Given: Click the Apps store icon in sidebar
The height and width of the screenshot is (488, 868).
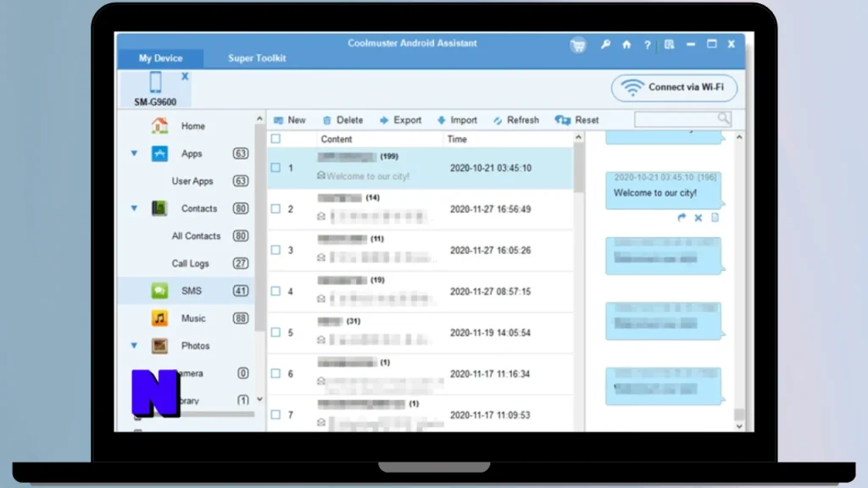Looking at the screenshot, I should [159, 153].
